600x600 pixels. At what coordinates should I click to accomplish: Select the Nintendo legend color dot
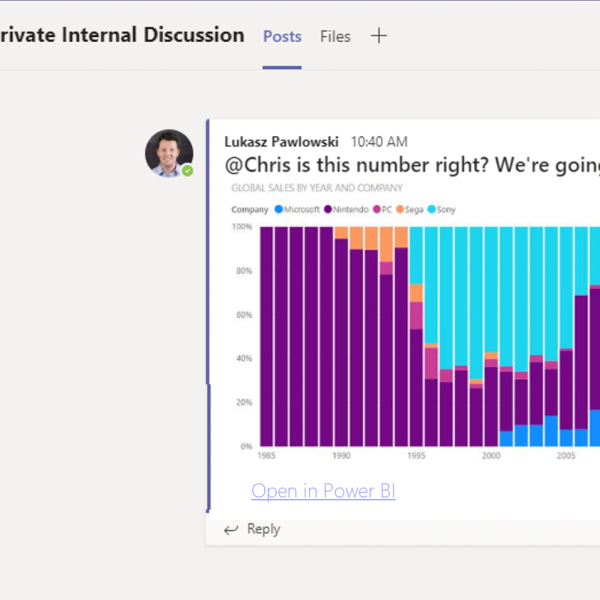click(328, 209)
